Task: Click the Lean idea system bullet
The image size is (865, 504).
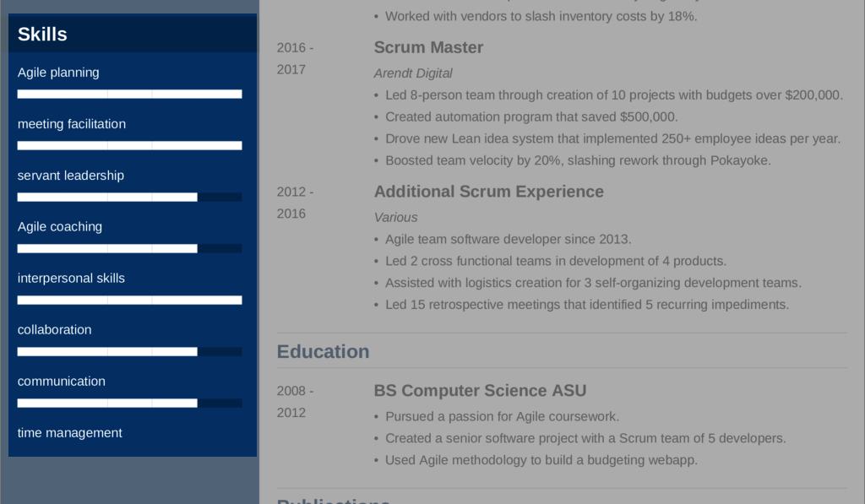Action: (x=613, y=139)
